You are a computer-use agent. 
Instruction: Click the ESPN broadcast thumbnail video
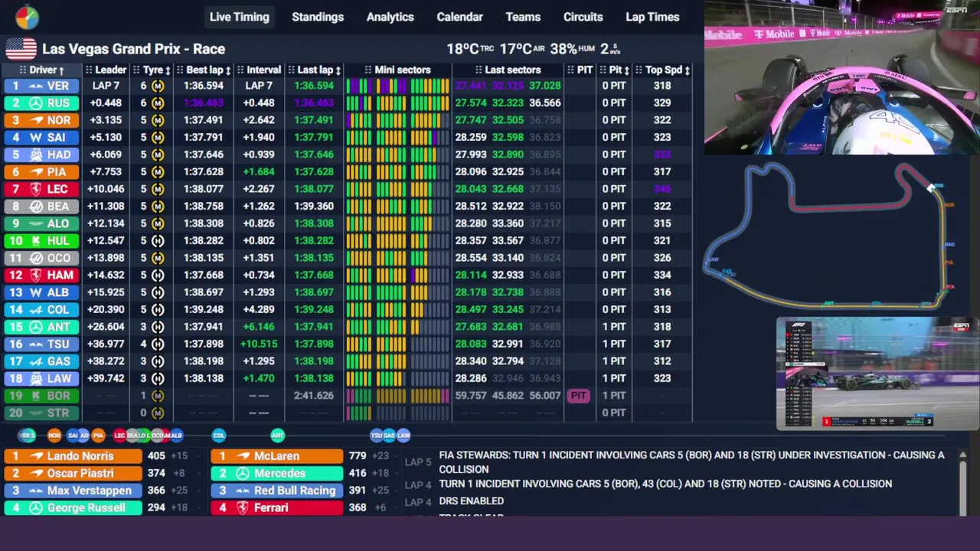pyautogui.click(x=877, y=373)
